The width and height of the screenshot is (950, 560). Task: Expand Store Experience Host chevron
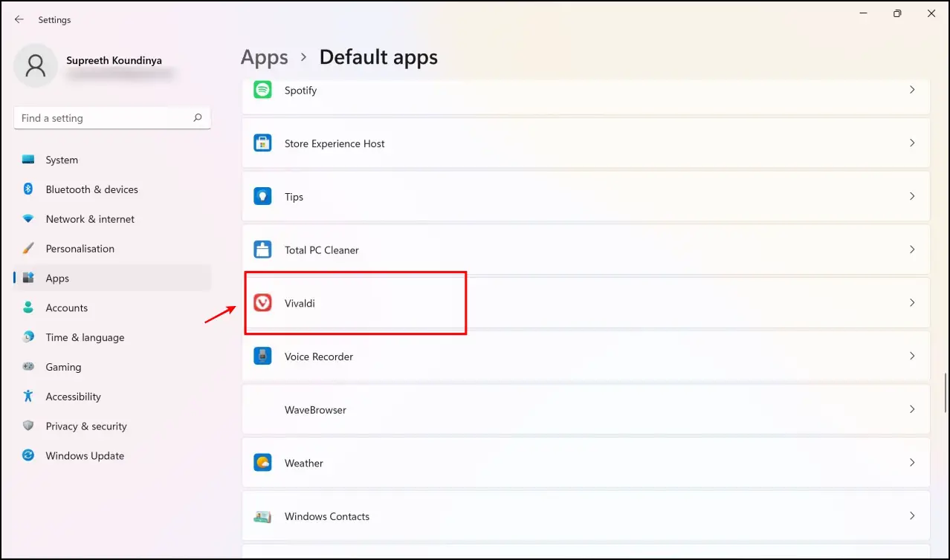[x=912, y=143]
